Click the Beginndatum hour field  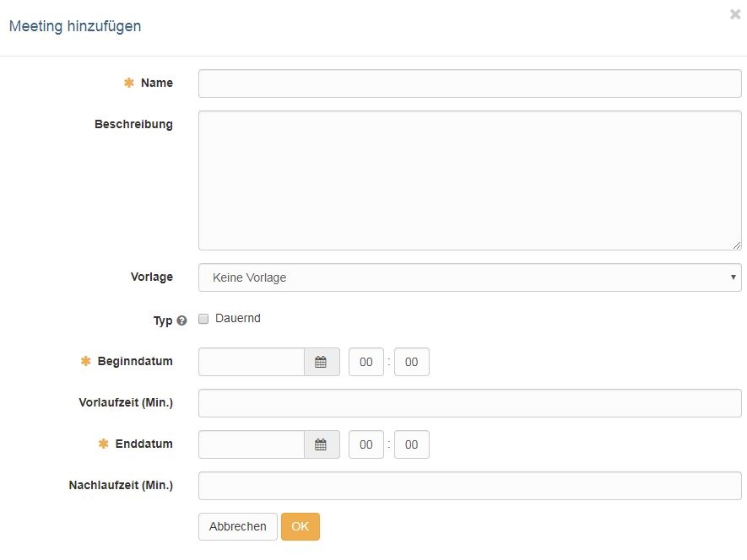365,362
